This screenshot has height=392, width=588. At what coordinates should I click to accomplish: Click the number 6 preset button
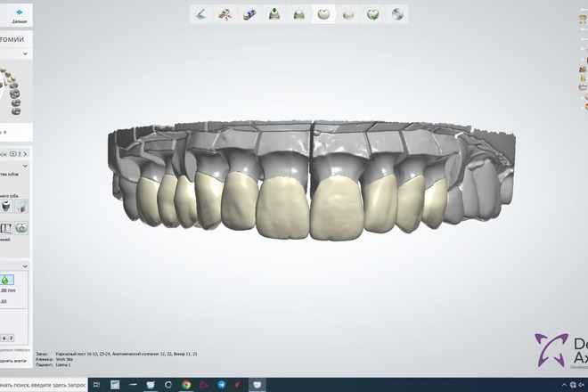tap(4, 338)
